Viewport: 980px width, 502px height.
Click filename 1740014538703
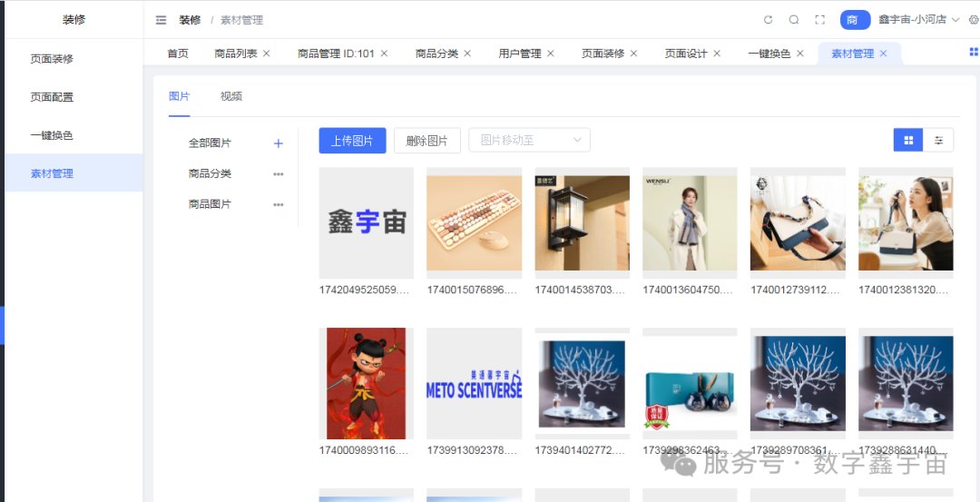[x=581, y=290]
